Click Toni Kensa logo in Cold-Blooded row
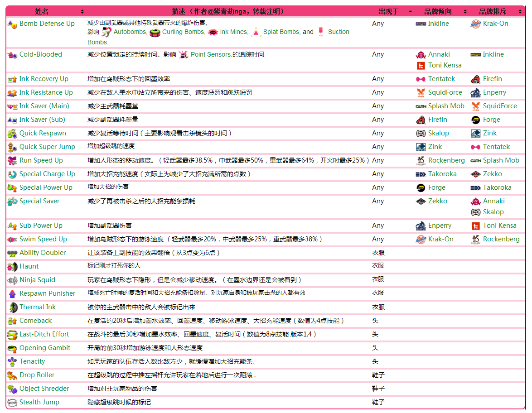Image resolution: width=532 pixels, height=413 pixels. (x=421, y=66)
